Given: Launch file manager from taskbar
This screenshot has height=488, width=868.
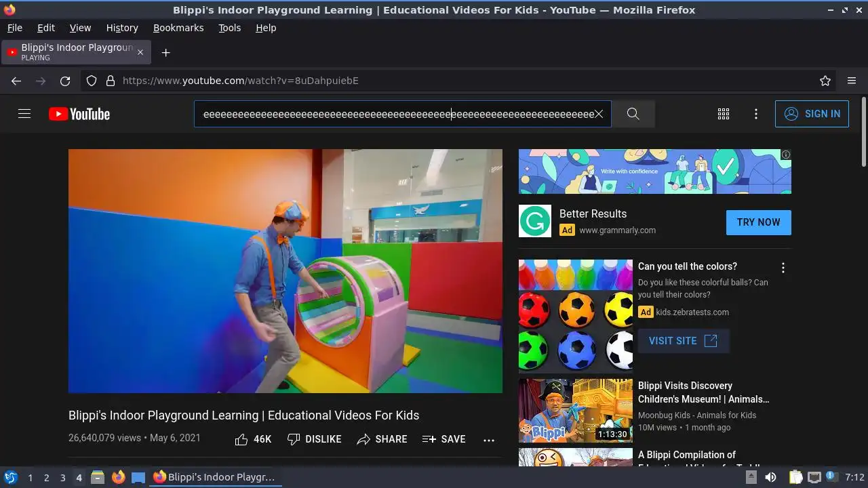Looking at the screenshot, I should [98, 477].
